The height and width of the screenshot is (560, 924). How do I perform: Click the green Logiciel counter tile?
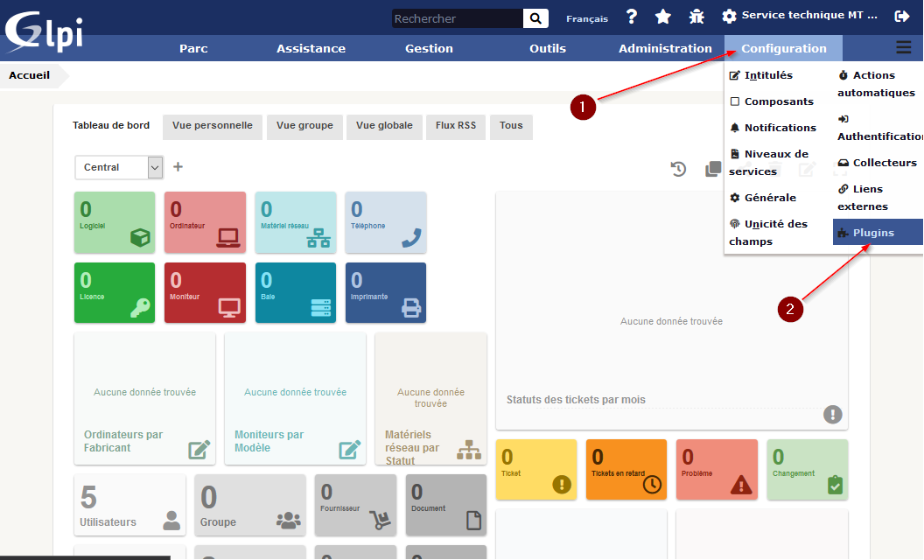[x=114, y=222]
